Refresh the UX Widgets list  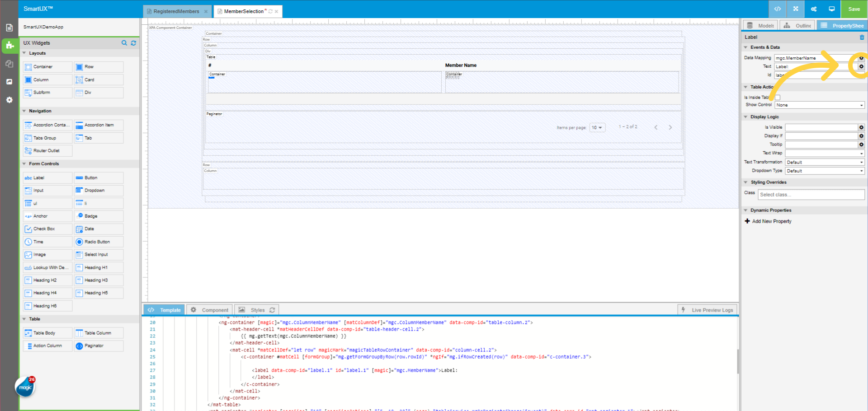point(133,43)
